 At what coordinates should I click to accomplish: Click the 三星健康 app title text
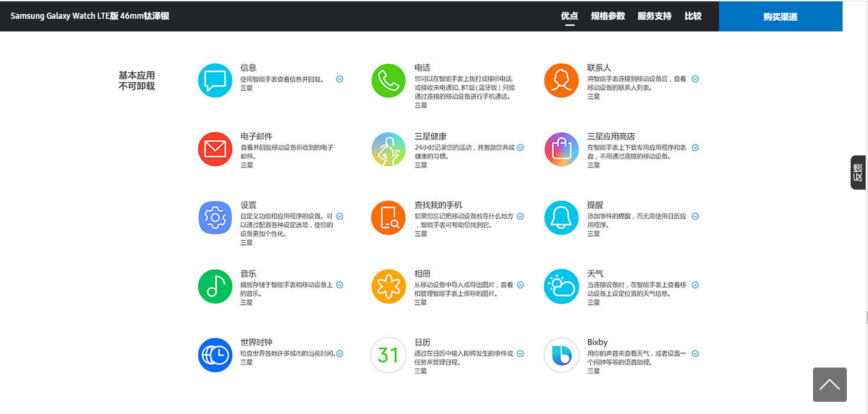point(430,136)
